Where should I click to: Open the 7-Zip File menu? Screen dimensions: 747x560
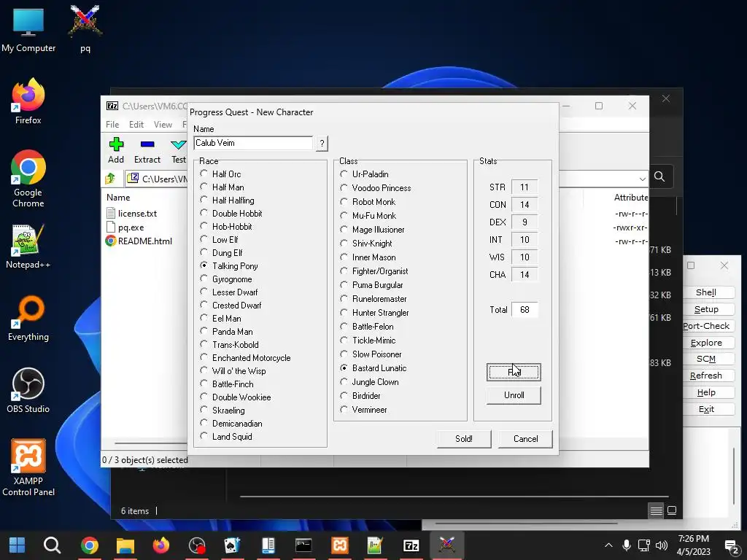pos(112,124)
